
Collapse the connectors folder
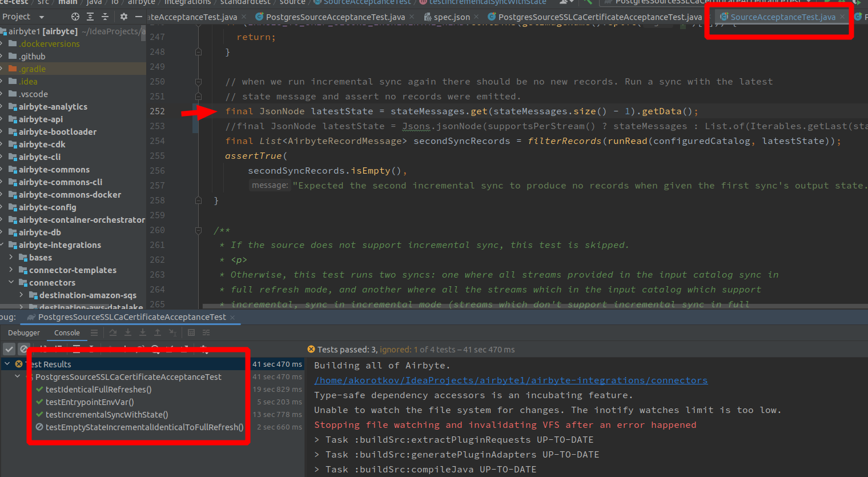(x=11, y=283)
